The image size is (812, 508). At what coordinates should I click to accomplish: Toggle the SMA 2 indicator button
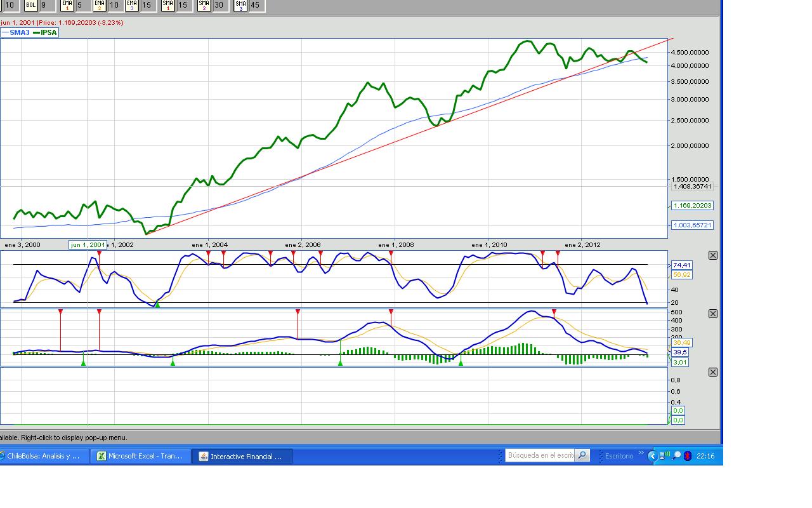204,5
